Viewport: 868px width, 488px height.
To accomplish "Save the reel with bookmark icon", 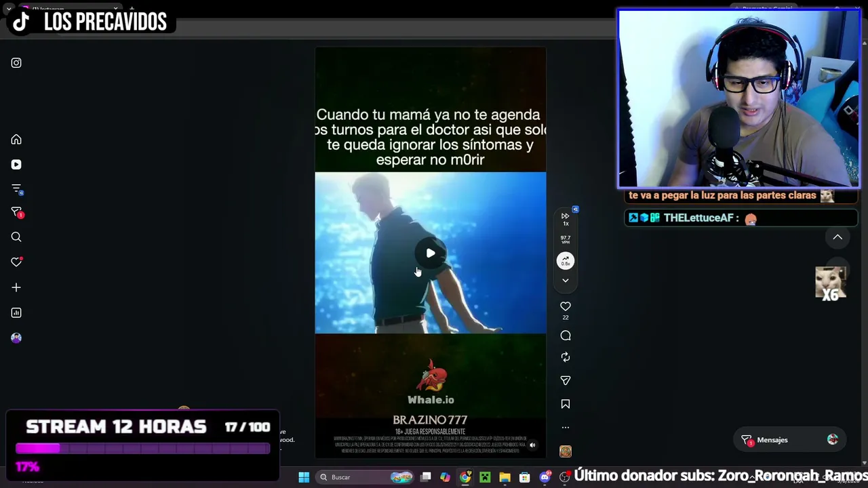I will [566, 404].
